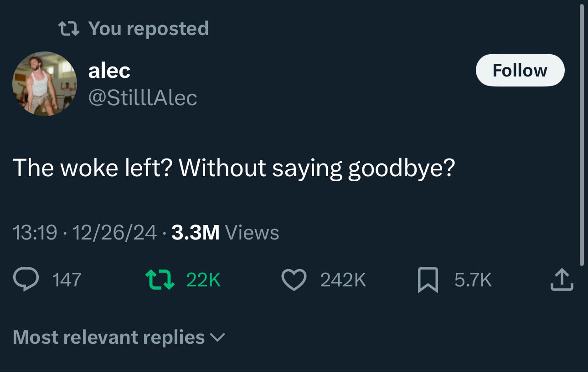Viewport: 588px width, 372px height.
Task: Click the 5.7K bookmarks count
Action: coord(473,280)
